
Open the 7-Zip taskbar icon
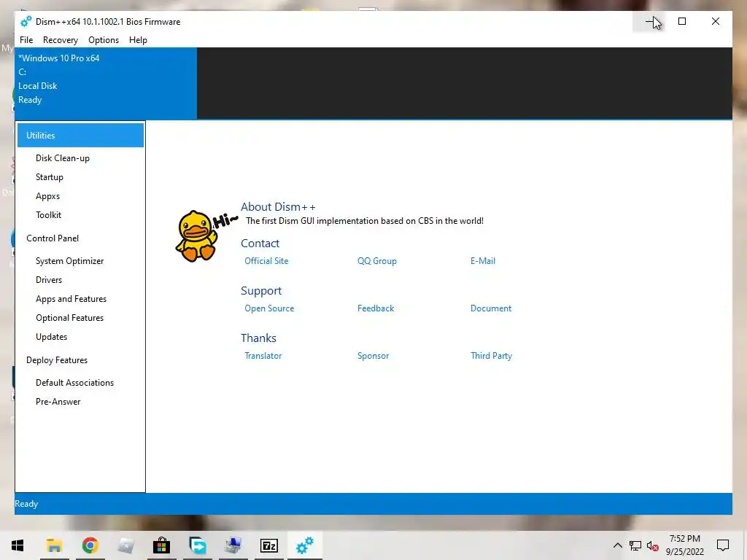tap(268, 545)
